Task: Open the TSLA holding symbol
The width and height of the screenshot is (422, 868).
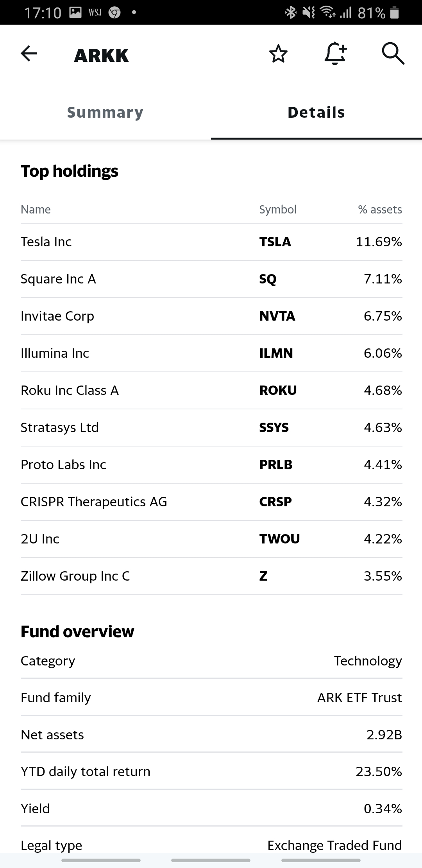Action: [x=275, y=242]
